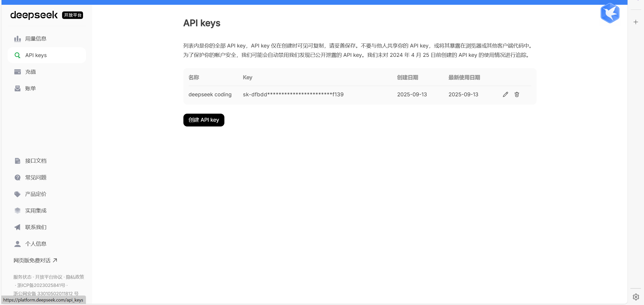Click the deepseek logo

(34, 15)
